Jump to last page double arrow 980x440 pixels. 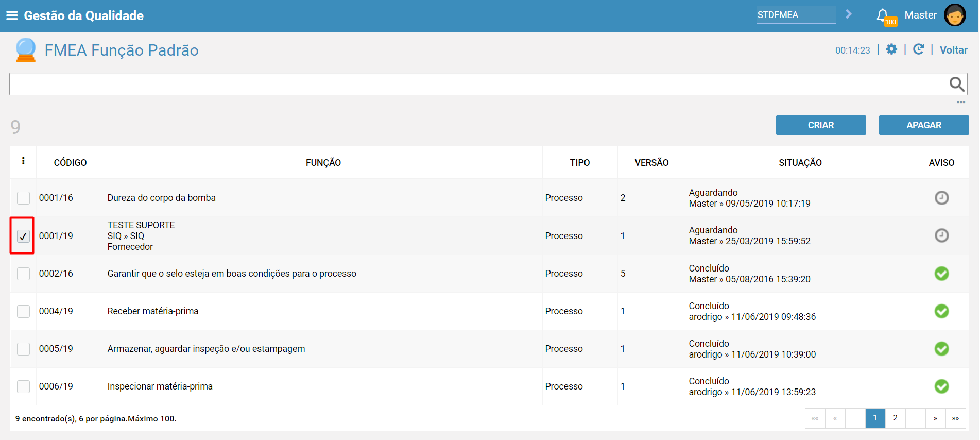pos(955,418)
